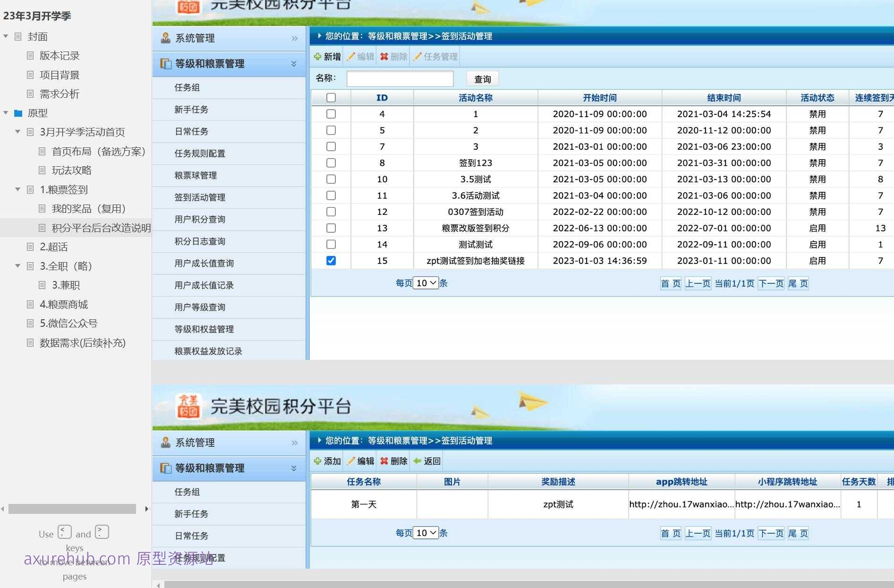Select 用户积分查询 from the left menu
894x588 pixels.
(201, 219)
